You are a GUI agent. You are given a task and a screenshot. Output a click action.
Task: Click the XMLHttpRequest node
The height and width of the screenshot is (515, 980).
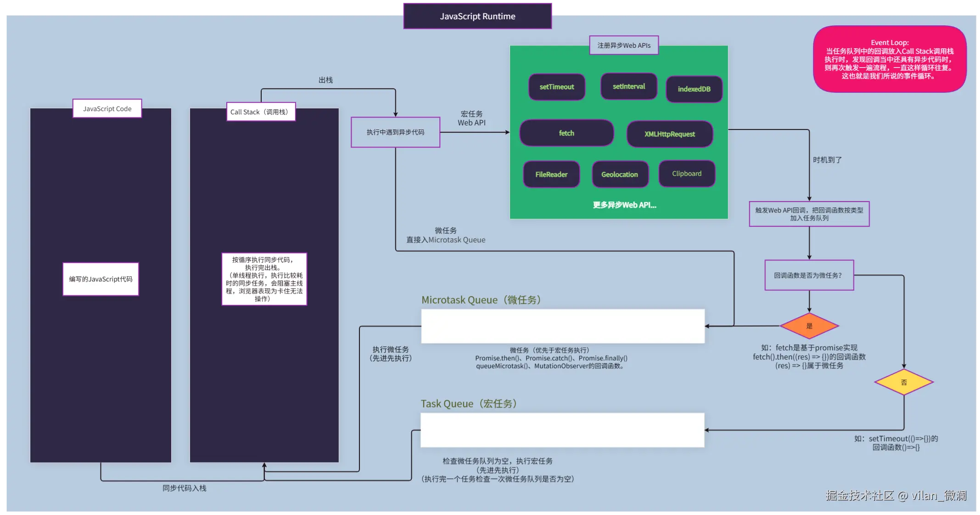coord(669,134)
